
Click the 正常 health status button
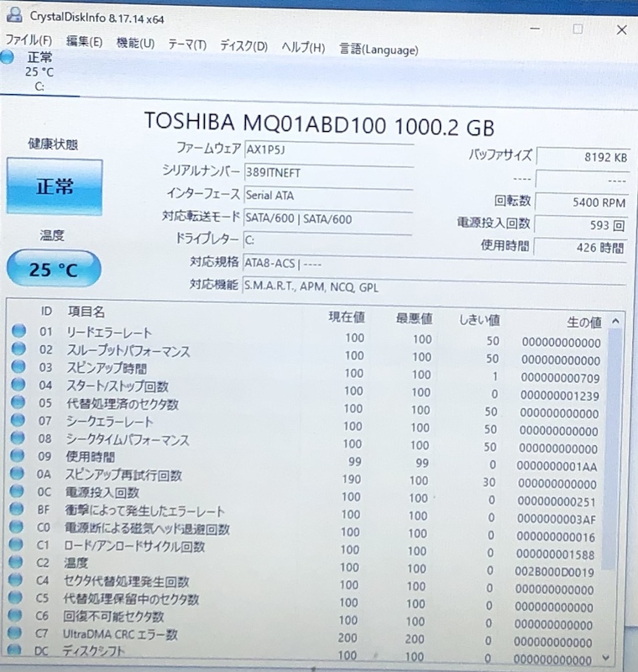tap(55, 186)
